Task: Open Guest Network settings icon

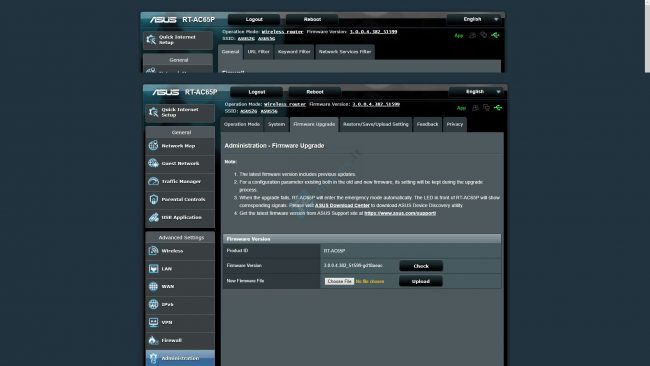Action: click(153, 163)
